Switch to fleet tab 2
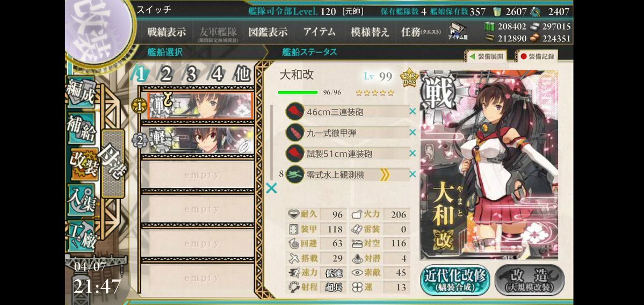This screenshot has width=644, height=305. click(x=166, y=74)
